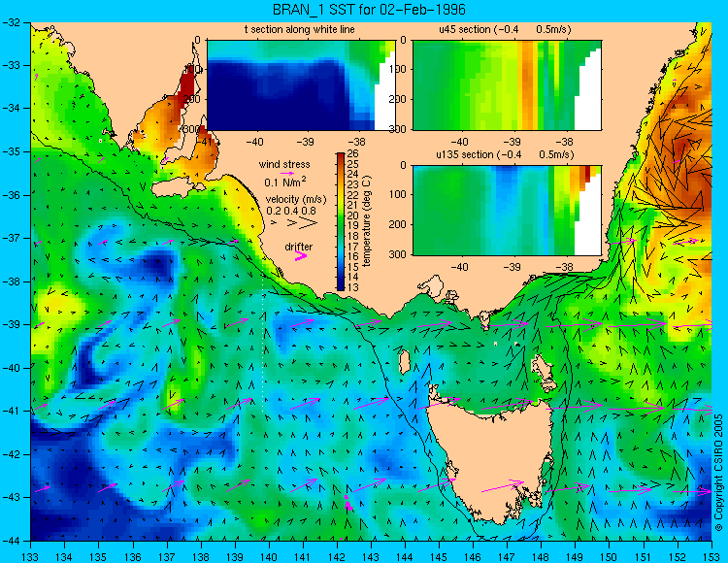Click longitude tick label '133'
This screenshot has height=563, width=728.
[30, 556]
